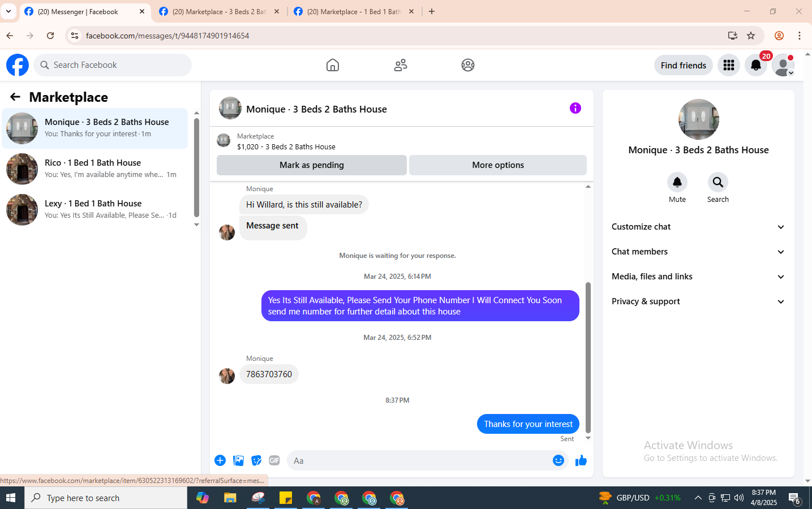Expand the Chat members section

pyautogui.click(x=698, y=252)
